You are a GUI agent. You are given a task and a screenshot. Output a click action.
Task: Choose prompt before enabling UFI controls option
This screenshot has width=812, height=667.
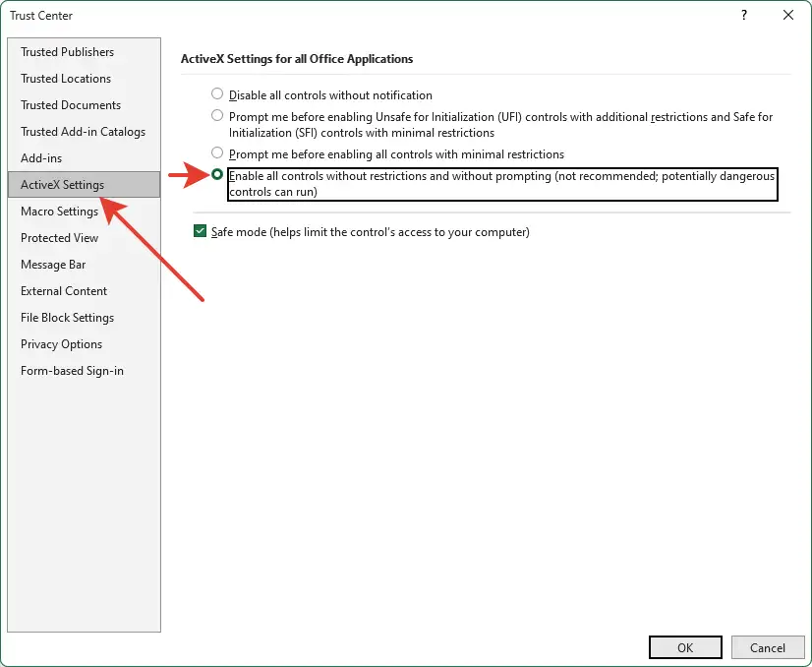pyautogui.click(x=216, y=115)
